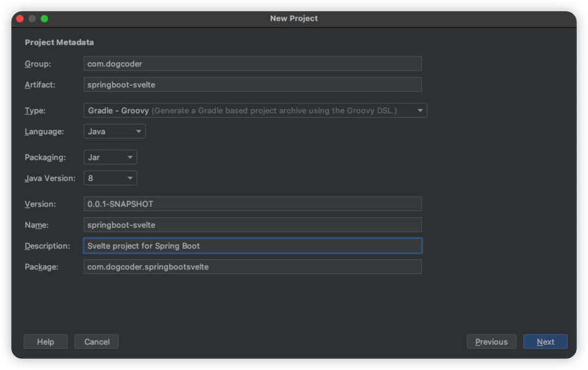This screenshot has height=370, width=588.
Task: Click the Help button
Action: [46, 342]
